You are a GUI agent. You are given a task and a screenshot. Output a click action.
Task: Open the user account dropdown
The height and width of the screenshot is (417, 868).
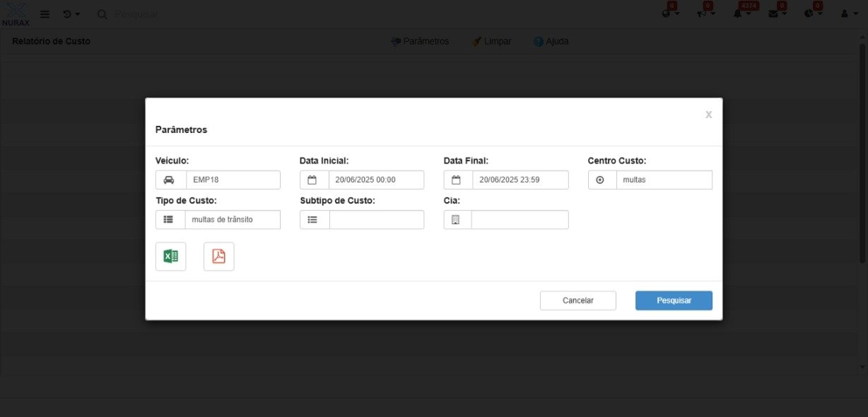(849, 14)
